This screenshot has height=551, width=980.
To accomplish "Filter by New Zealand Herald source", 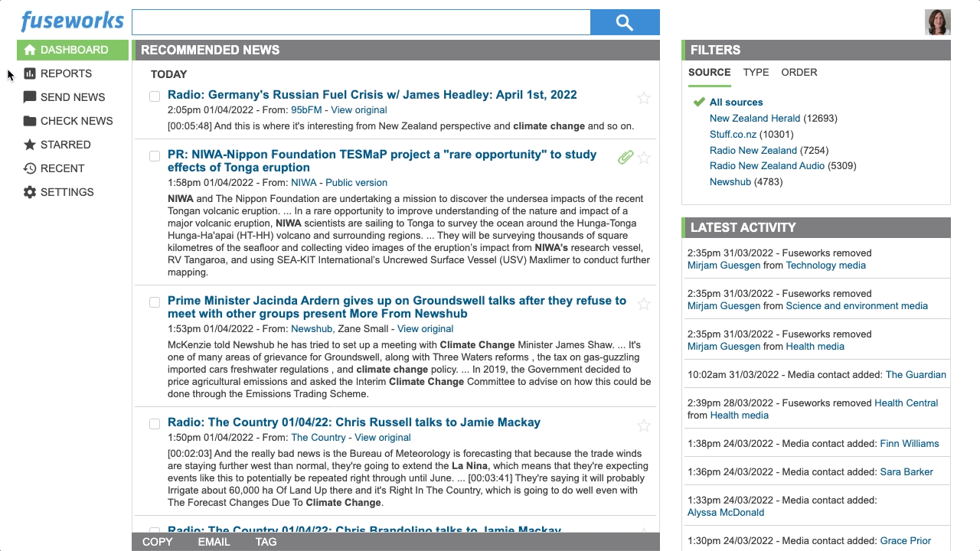I will (755, 118).
